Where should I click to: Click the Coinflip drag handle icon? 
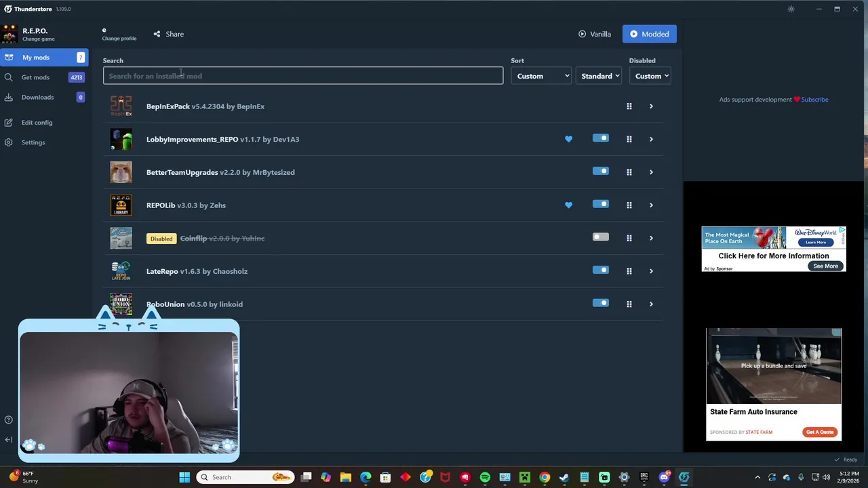pyautogui.click(x=629, y=238)
